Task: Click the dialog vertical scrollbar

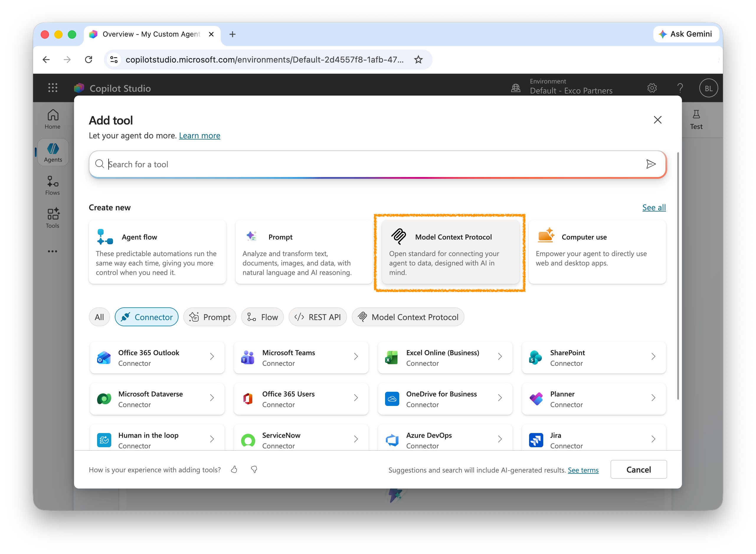Action: pyautogui.click(x=678, y=276)
